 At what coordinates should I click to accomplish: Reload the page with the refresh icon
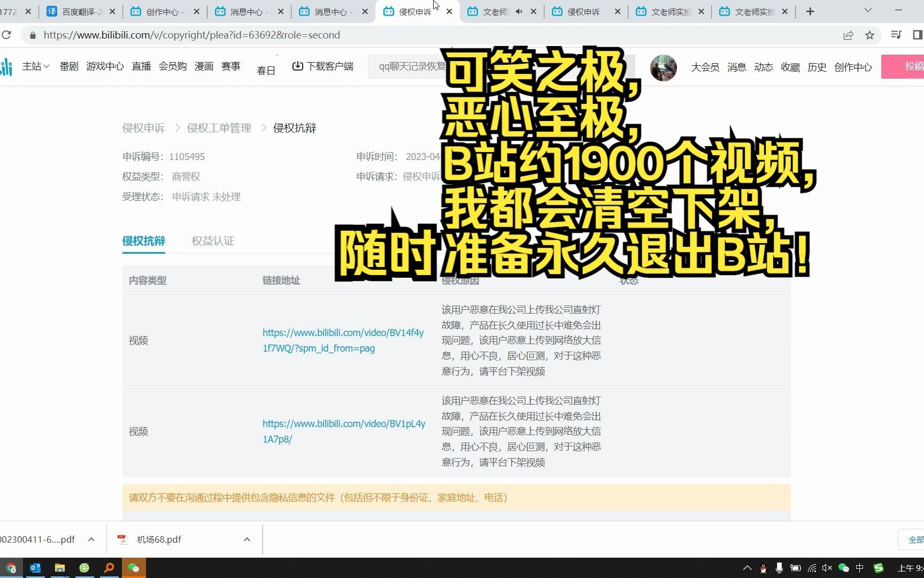coord(6,35)
